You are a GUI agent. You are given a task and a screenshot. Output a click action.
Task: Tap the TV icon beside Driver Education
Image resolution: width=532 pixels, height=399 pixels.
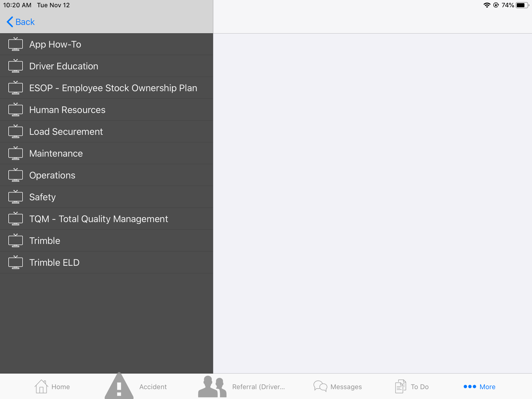15,66
